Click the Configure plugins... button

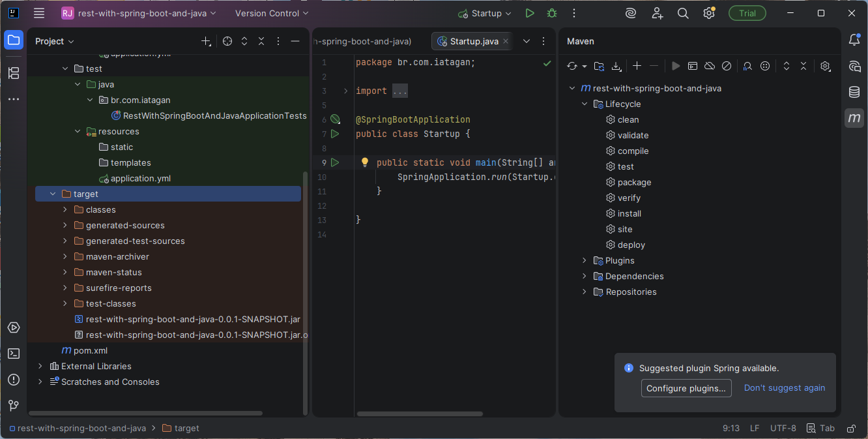point(686,388)
